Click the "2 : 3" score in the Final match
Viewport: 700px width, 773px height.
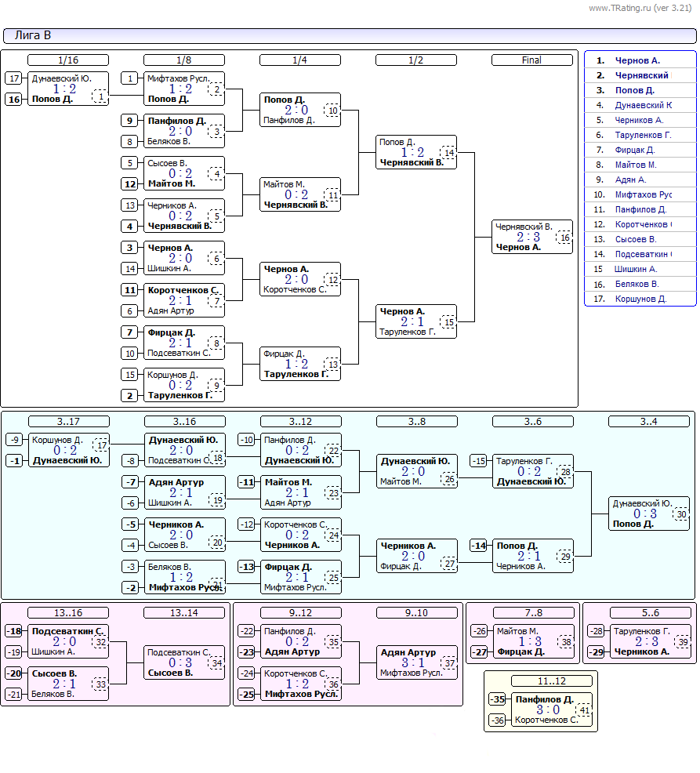click(528, 237)
